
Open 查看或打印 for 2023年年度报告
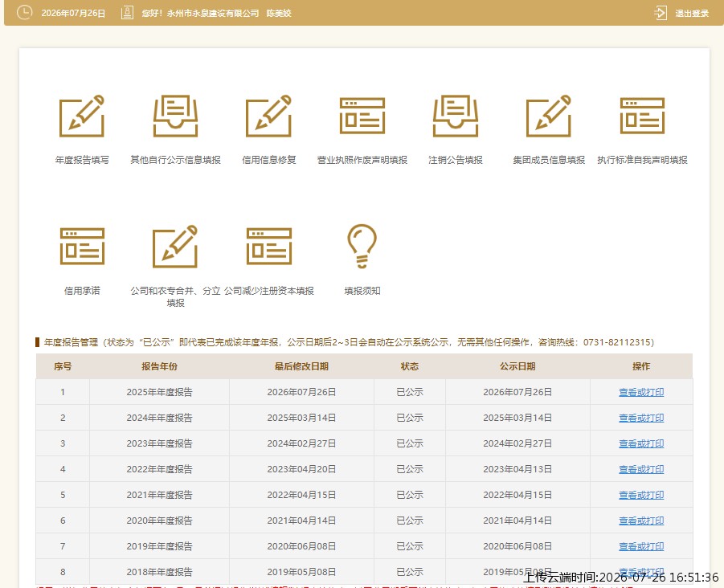click(x=641, y=443)
